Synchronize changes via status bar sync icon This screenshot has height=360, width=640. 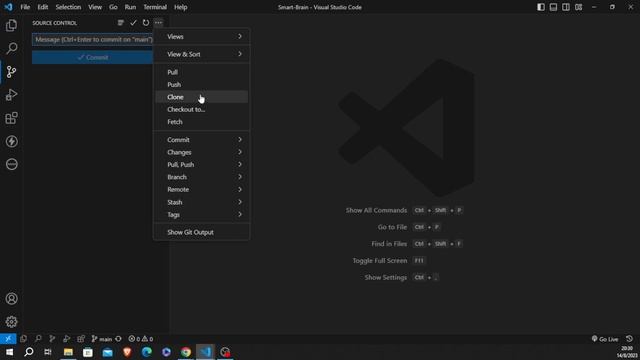118,339
